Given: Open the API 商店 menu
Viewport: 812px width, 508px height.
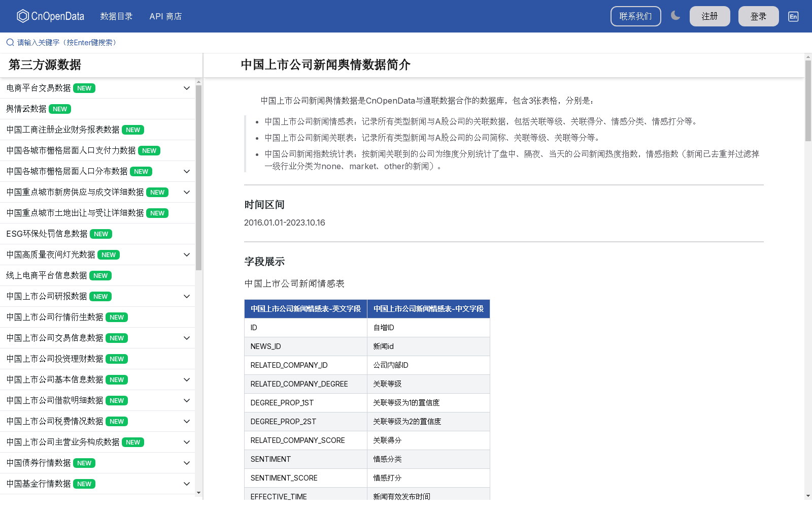Looking at the screenshot, I should tap(165, 16).
